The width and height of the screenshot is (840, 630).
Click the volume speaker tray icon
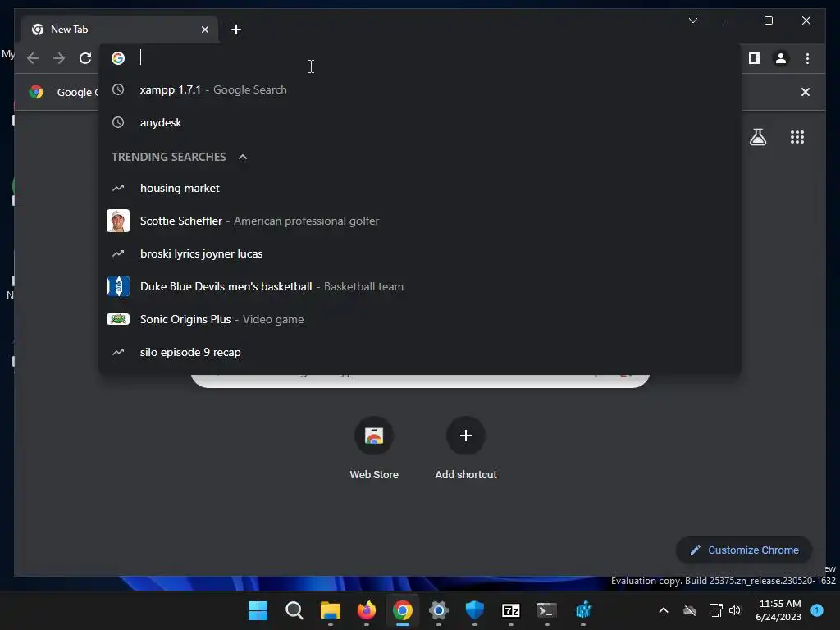(x=735, y=610)
